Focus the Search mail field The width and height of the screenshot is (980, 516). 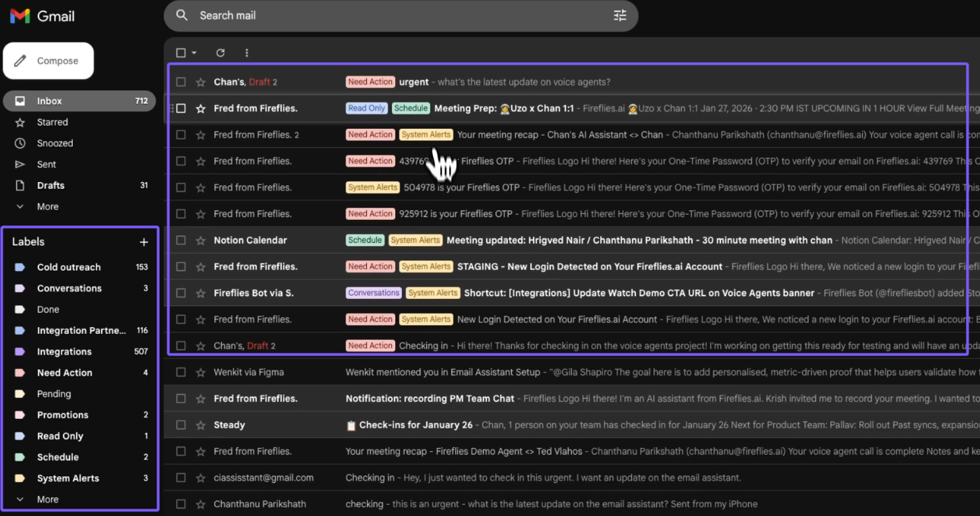coord(401,16)
